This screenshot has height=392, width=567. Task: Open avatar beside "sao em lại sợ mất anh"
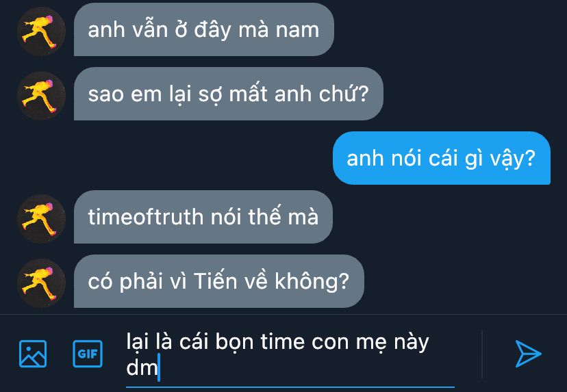point(41,96)
